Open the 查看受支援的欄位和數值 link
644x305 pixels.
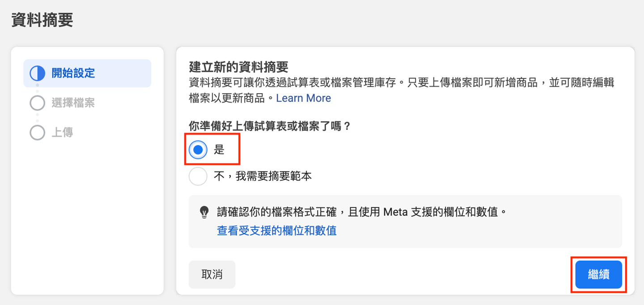(x=277, y=231)
